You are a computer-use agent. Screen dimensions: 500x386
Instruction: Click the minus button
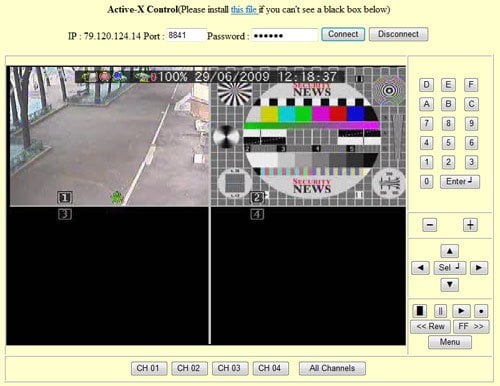(430, 225)
